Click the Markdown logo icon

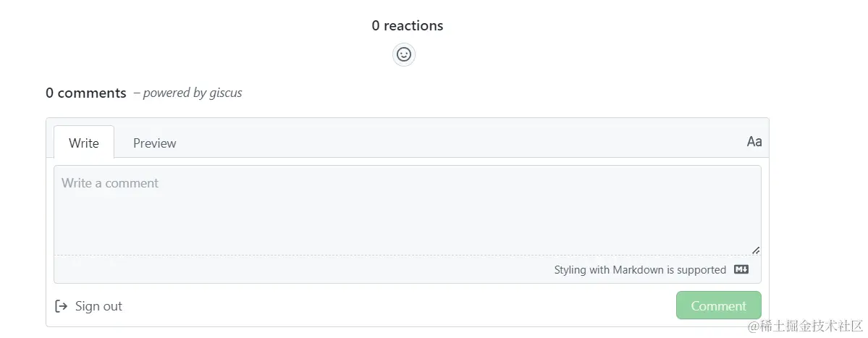point(741,270)
